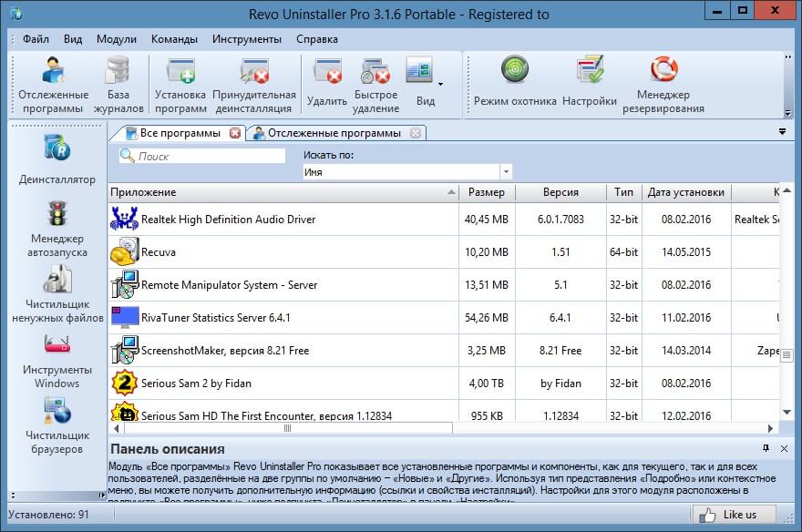Sort by Дата установки column header
This screenshot has width=802, height=532.
(x=686, y=192)
